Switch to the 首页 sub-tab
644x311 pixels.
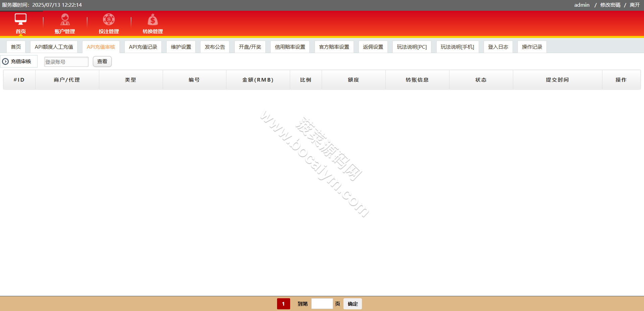pos(16,47)
